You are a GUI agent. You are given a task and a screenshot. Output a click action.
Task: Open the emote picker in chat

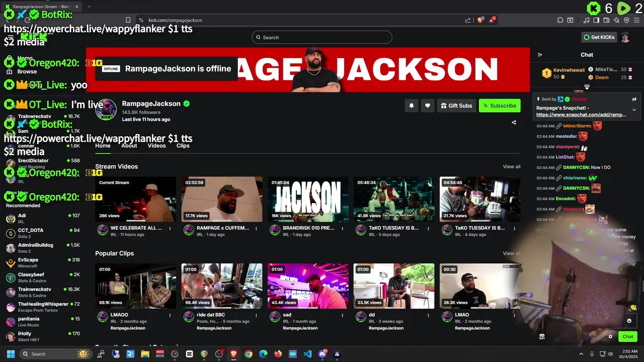629,321
